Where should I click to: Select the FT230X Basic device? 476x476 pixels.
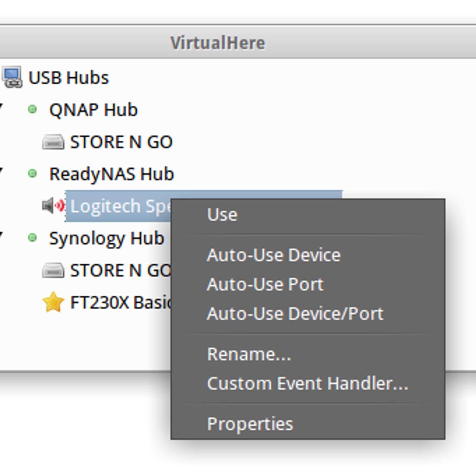point(120,303)
